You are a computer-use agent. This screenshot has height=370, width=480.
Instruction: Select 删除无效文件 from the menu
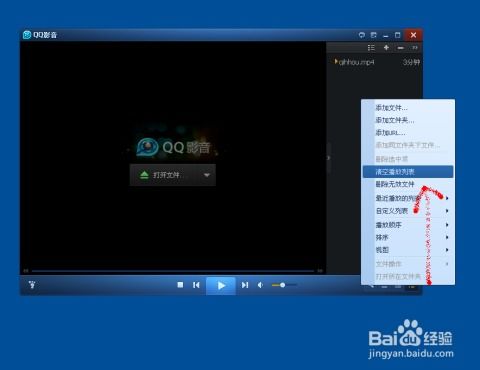(x=408, y=184)
